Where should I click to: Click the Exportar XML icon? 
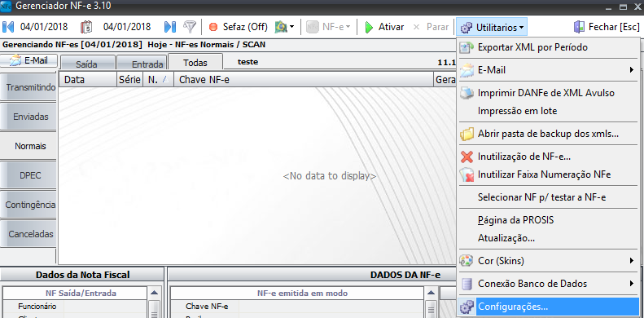tap(467, 48)
